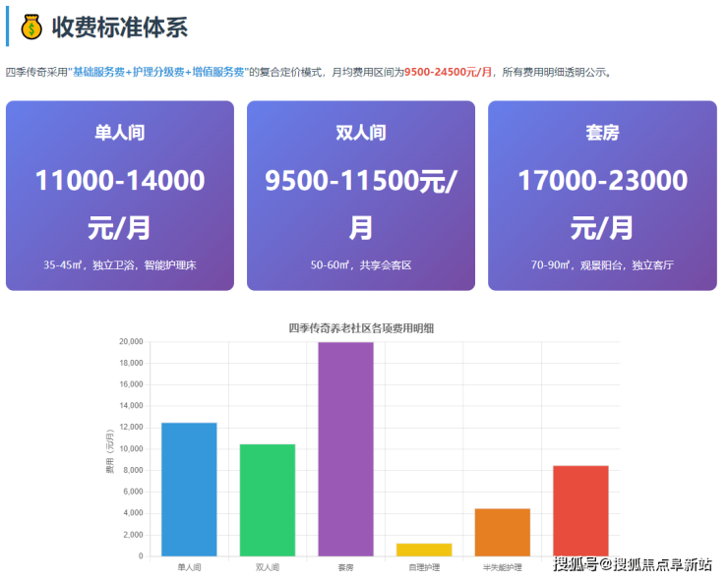Click the chart title 四季传奇养老社区各项费用明细
The height and width of the screenshot is (580, 728).
[x=361, y=328]
